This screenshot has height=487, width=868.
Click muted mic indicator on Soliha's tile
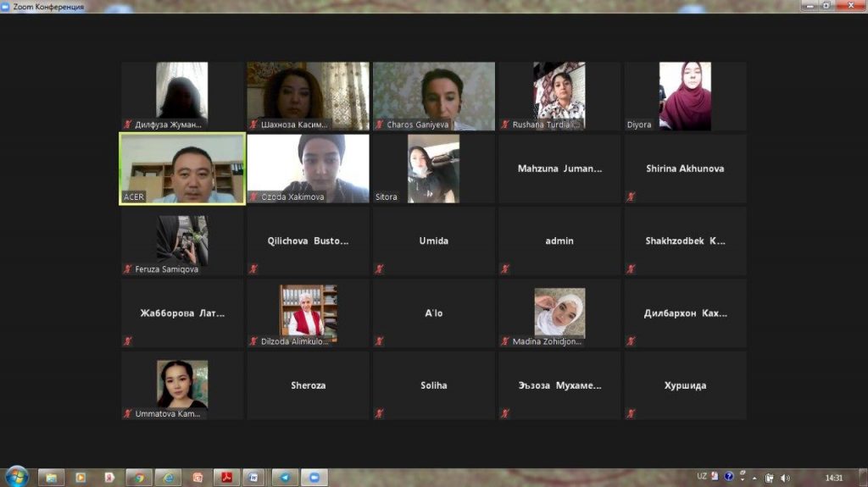pos(380,414)
